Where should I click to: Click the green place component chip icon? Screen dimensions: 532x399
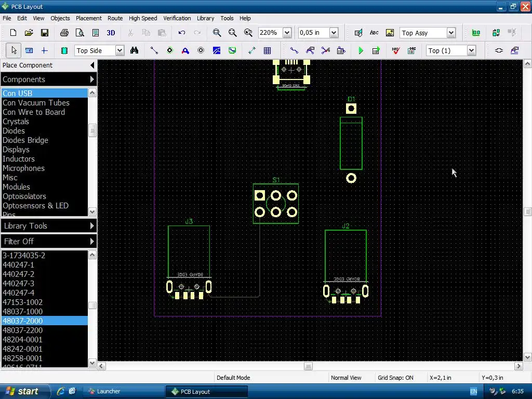pyautogui.click(x=64, y=50)
